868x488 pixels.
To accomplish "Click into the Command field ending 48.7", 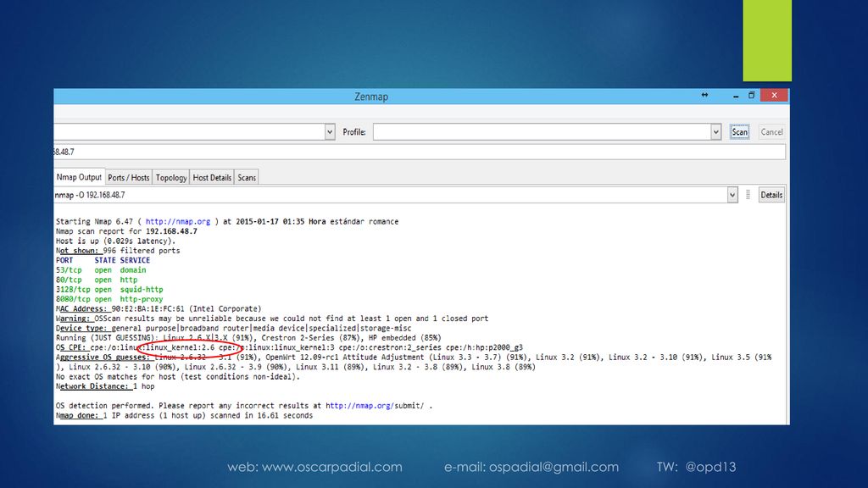I will coord(420,152).
